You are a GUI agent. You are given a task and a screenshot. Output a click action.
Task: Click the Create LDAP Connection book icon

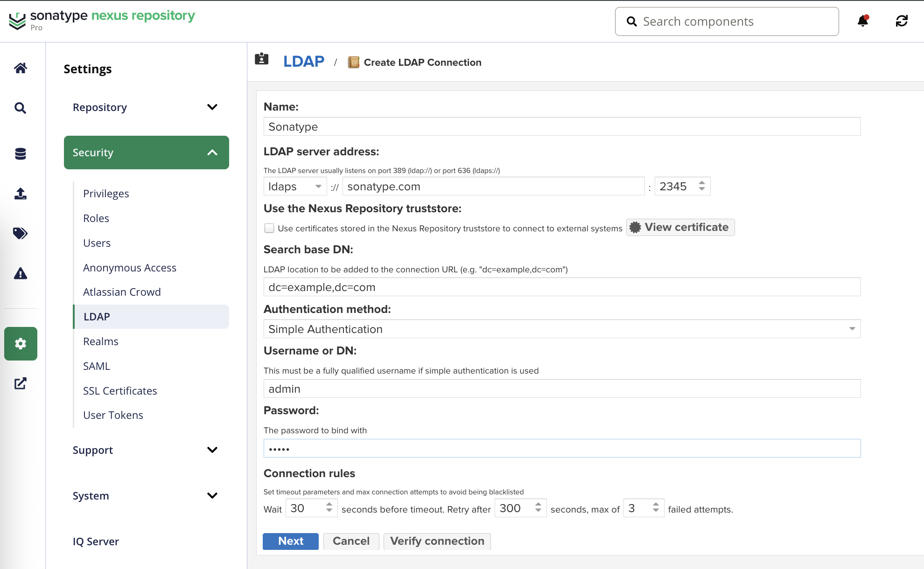[x=353, y=62]
